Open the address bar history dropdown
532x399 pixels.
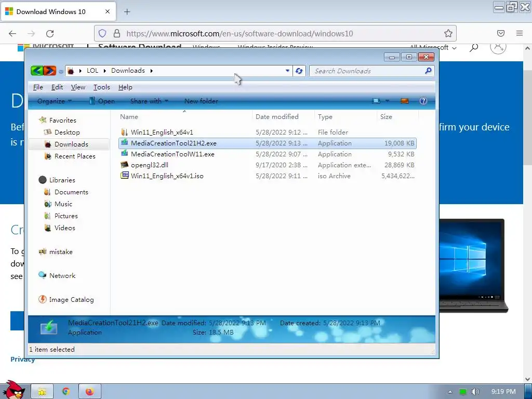point(287,71)
